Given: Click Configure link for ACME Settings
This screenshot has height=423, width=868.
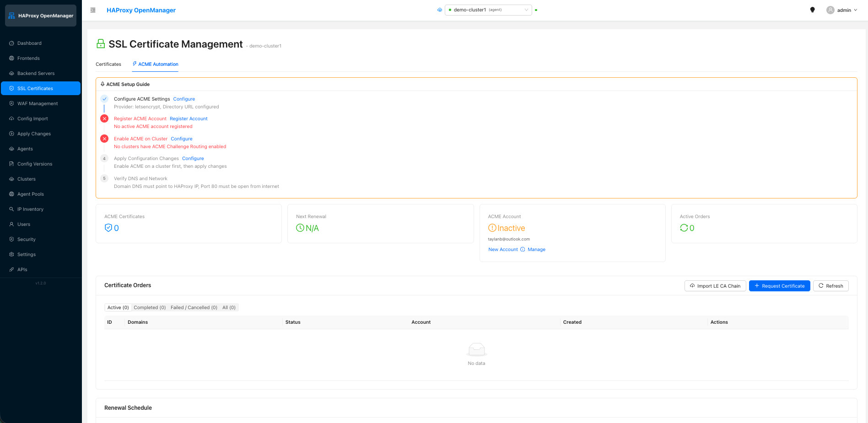Looking at the screenshot, I should [x=184, y=99].
